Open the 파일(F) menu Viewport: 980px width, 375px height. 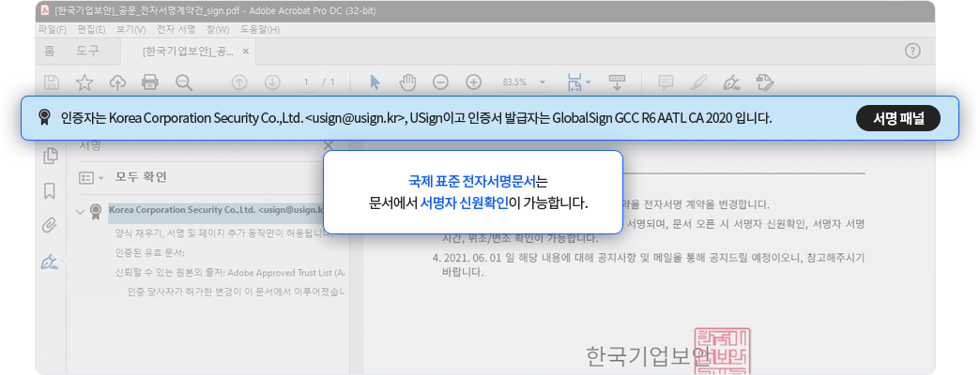click(x=52, y=29)
